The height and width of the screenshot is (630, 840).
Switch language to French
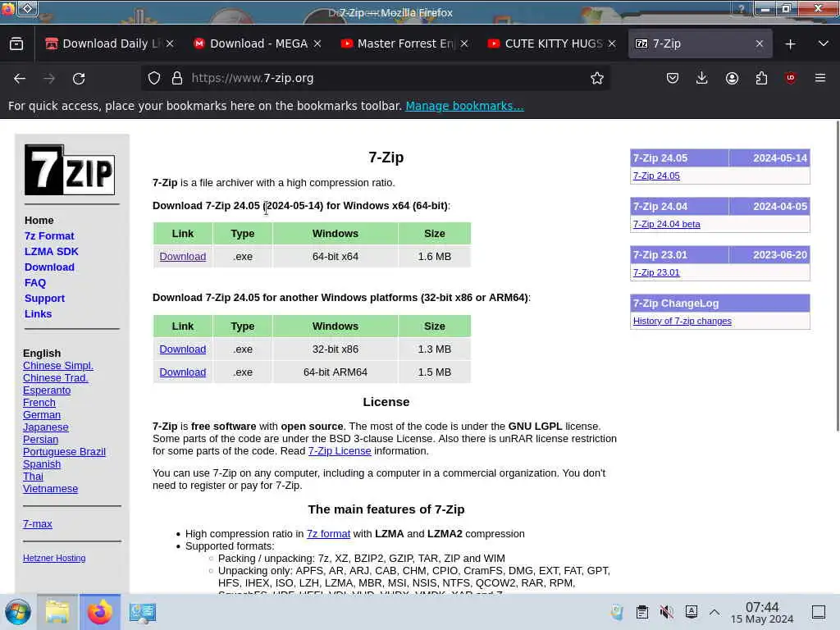tap(39, 402)
